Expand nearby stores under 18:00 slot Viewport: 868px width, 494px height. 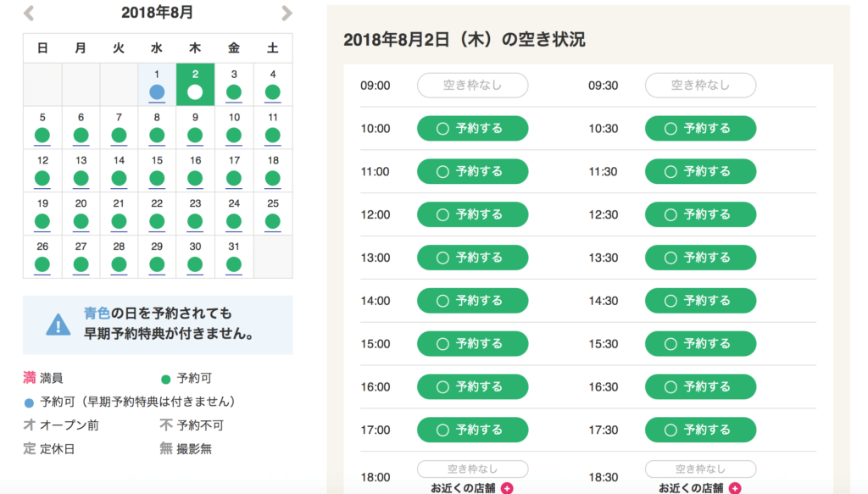pos(465,488)
